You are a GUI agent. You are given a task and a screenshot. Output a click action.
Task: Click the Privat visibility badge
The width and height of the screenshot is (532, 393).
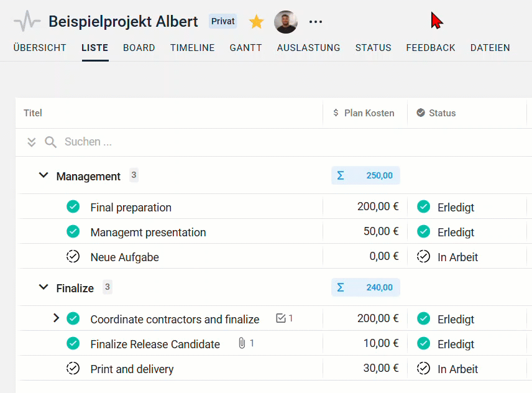222,22
